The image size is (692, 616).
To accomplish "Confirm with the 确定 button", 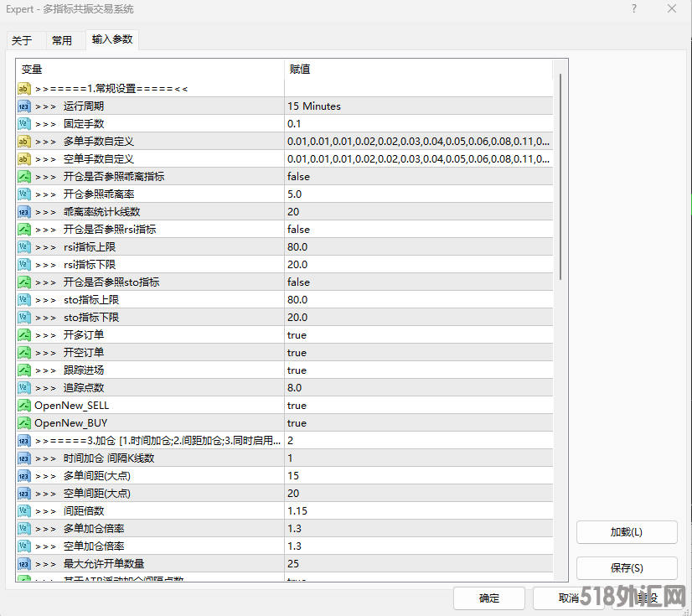I will [x=489, y=598].
